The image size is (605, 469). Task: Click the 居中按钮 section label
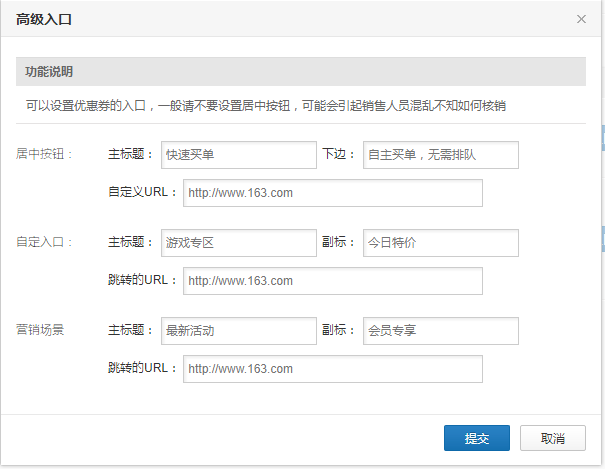(44, 155)
